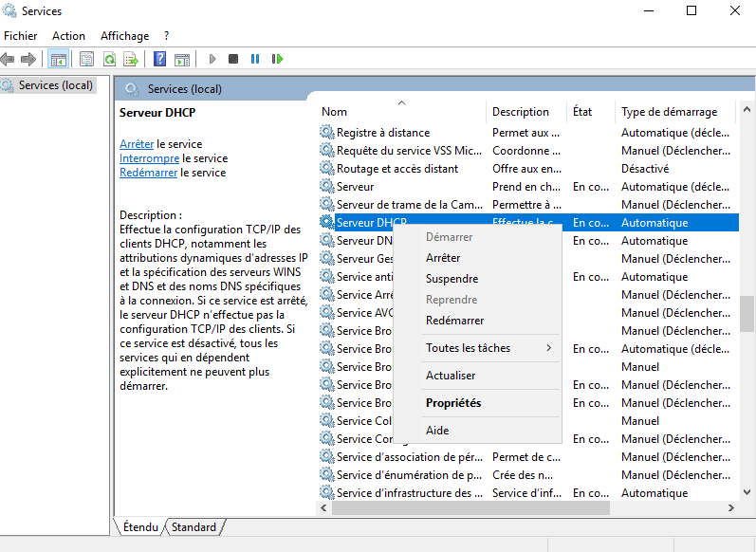756x552 pixels.
Task: Click the Pause service toolbar icon
Action: (255, 59)
